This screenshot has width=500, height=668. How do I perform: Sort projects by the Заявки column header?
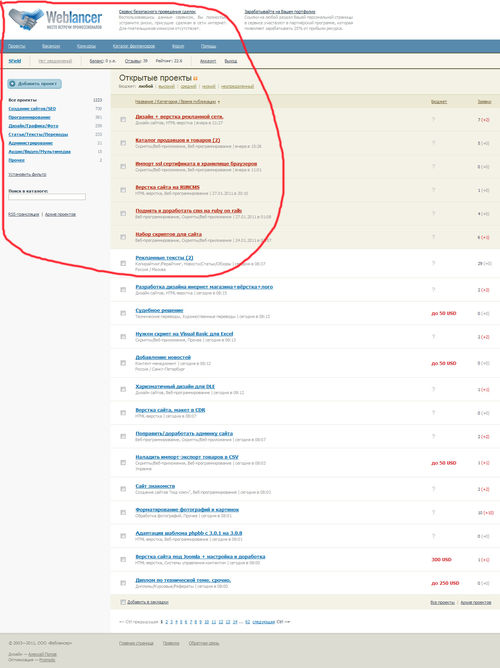click(x=484, y=102)
